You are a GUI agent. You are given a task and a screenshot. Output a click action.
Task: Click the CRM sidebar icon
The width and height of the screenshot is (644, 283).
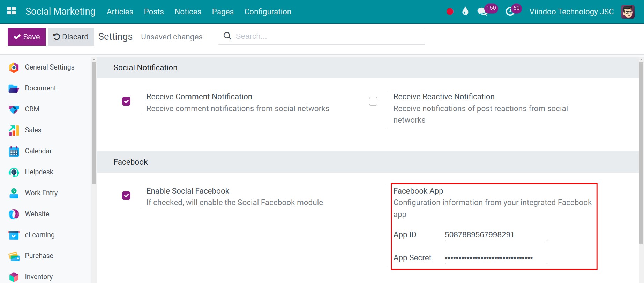click(x=14, y=109)
